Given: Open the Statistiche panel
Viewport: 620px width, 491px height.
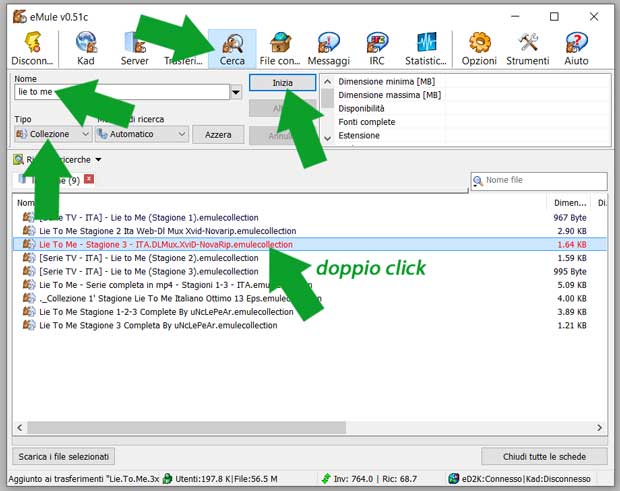Looking at the screenshot, I should (x=426, y=48).
